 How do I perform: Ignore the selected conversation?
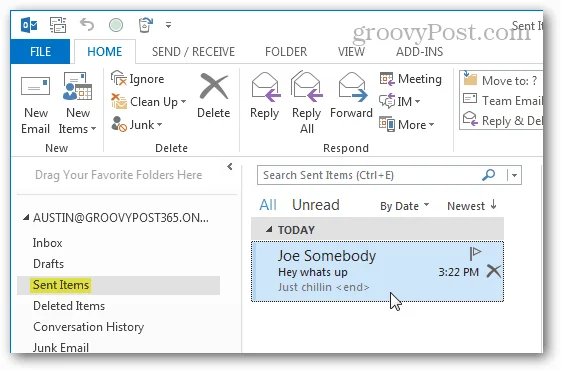click(x=138, y=79)
